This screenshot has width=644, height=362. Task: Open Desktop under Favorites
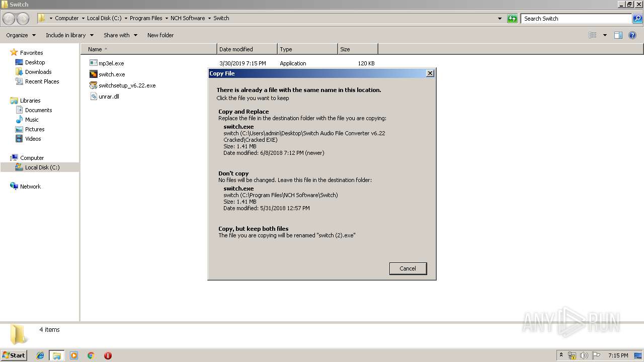(35, 62)
